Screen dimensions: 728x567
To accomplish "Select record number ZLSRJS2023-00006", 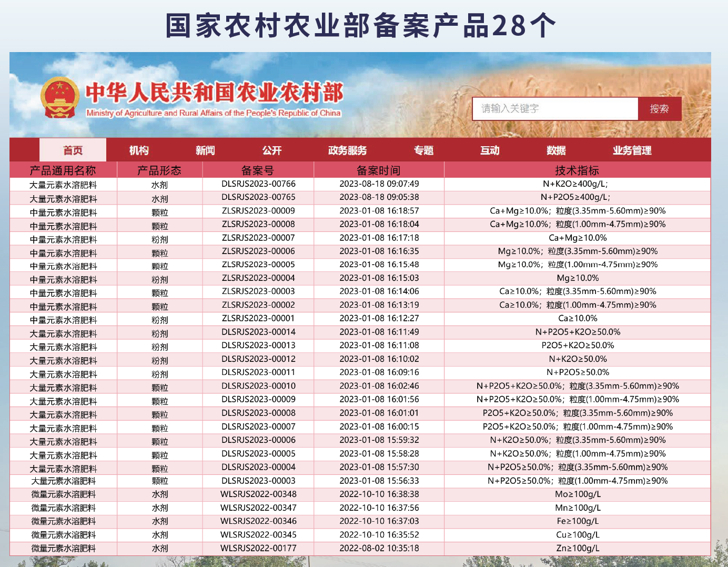I will point(258,251).
